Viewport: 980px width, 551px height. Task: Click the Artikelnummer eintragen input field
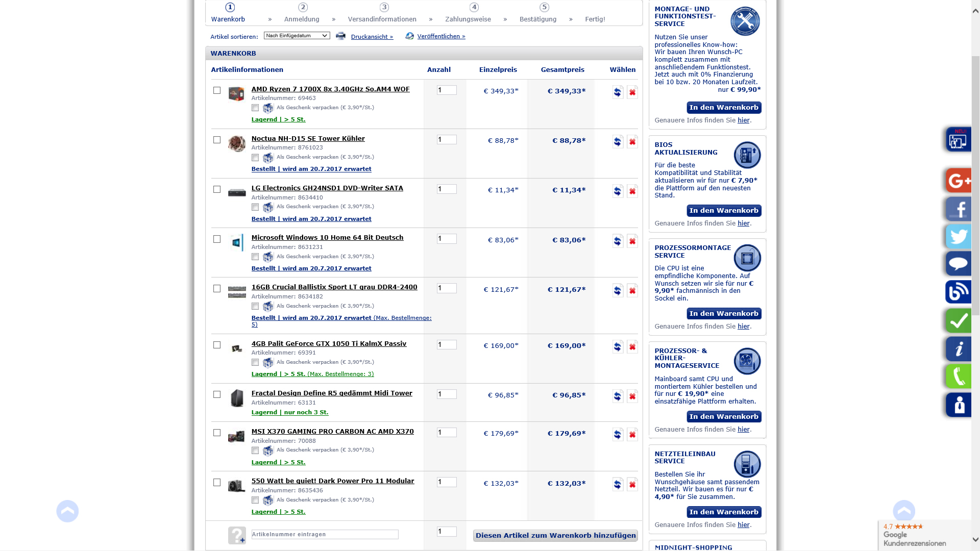pos(325,534)
